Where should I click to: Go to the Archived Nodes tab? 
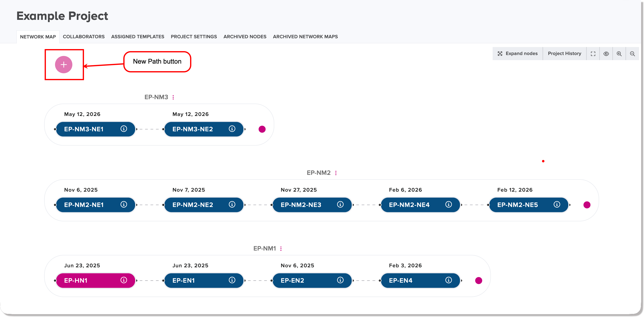coord(245,37)
